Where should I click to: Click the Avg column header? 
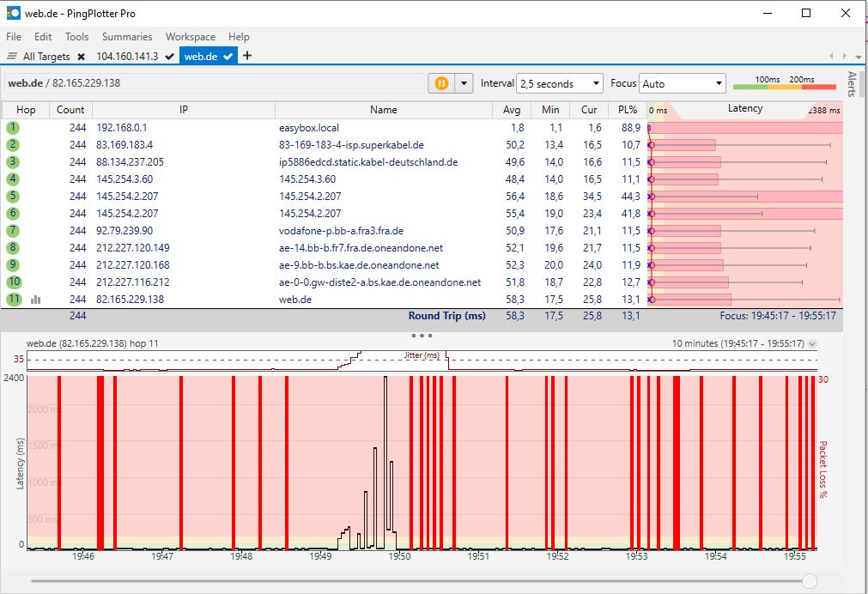512,110
